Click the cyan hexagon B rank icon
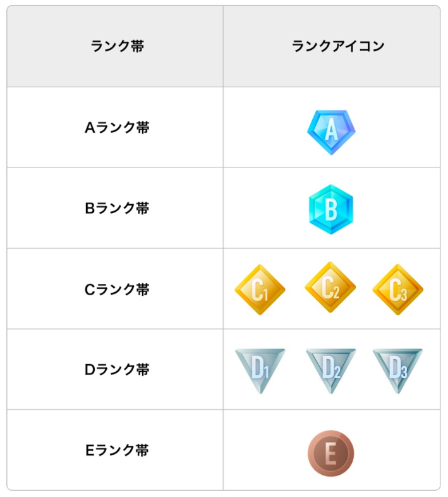The width and height of the screenshot is (448, 497). [x=331, y=209]
